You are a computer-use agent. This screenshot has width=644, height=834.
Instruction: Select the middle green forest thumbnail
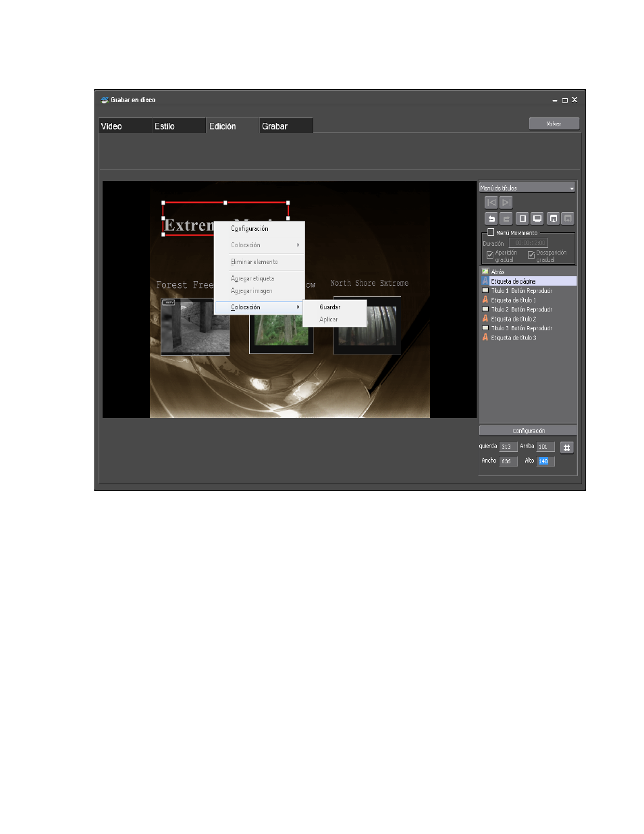(x=281, y=334)
